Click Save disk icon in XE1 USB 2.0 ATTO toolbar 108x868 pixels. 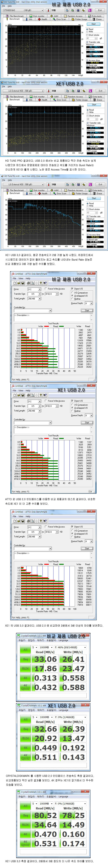(x=22, y=395)
